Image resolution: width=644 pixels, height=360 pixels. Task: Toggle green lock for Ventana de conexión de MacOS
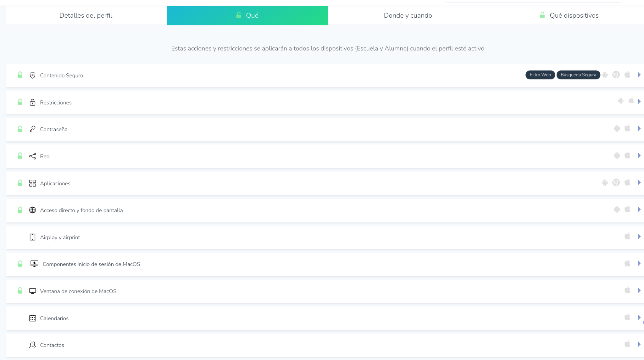point(20,291)
